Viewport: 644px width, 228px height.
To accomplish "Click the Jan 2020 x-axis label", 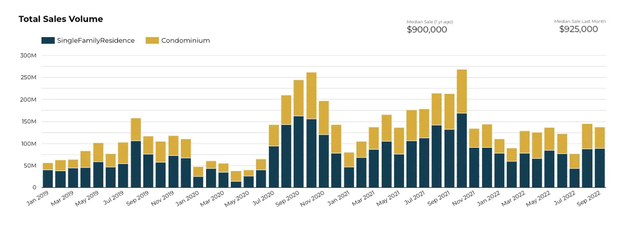I will pos(188,197).
